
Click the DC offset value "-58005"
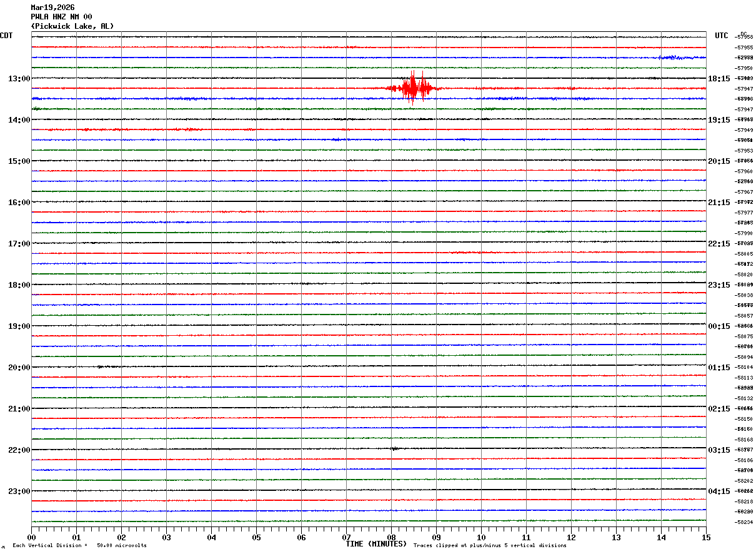[744, 254]
